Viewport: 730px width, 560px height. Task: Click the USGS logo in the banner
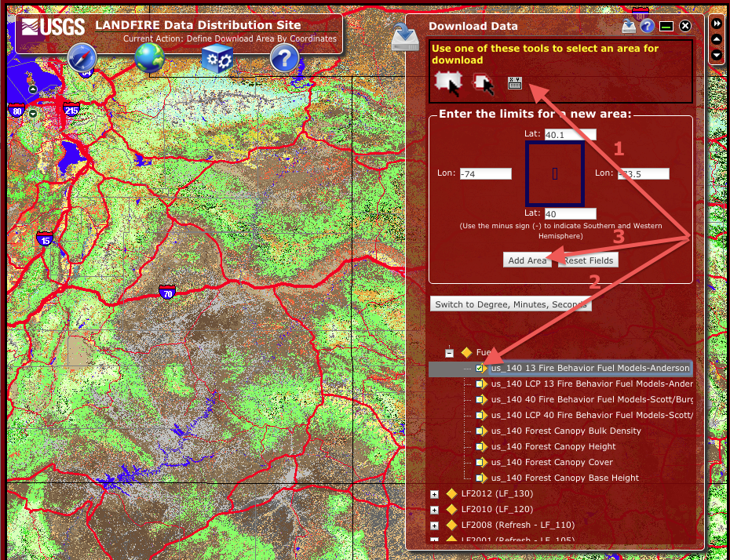coord(53,27)
